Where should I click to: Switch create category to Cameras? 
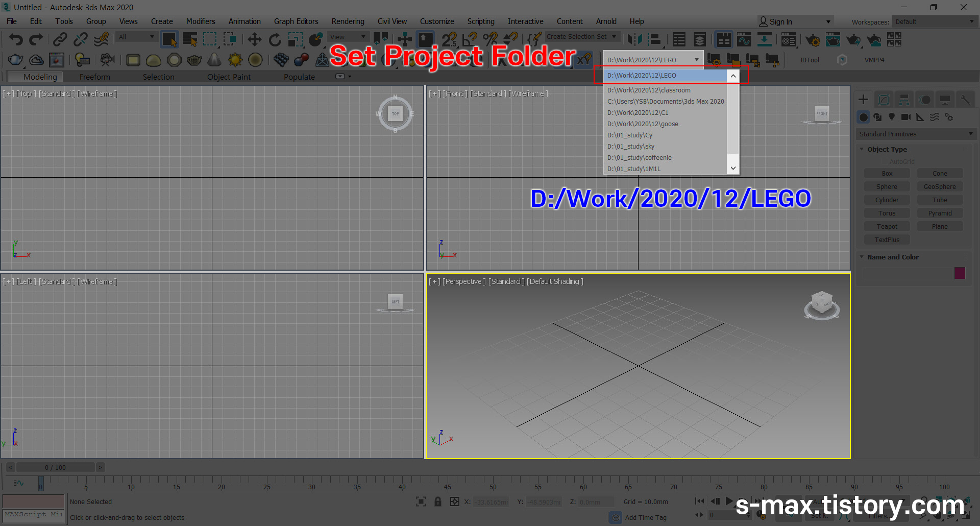(906, 117)
